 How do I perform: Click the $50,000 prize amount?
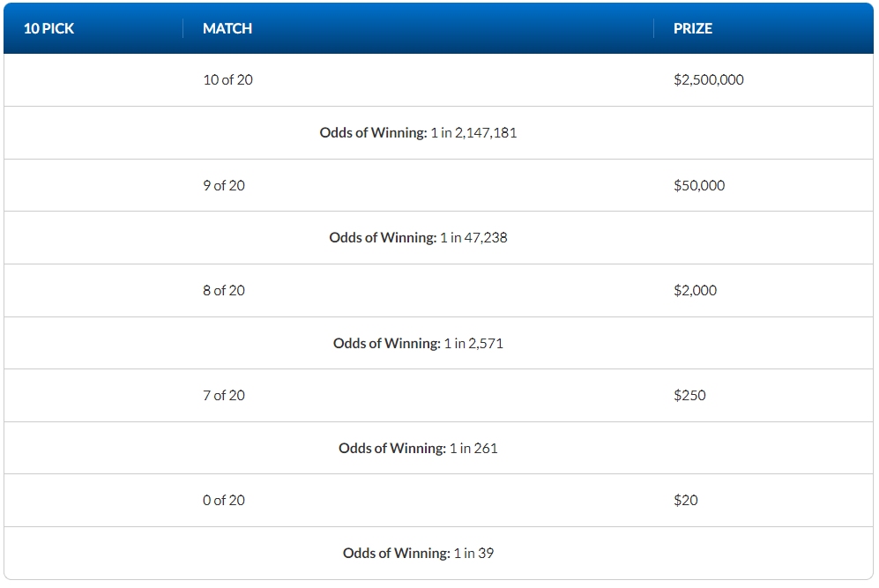(x=699, y=185)
